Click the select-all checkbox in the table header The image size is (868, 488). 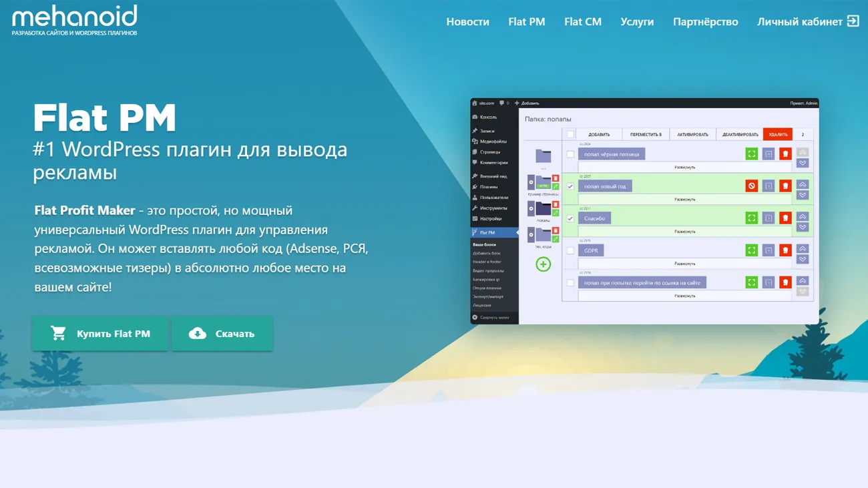[569, 134]
